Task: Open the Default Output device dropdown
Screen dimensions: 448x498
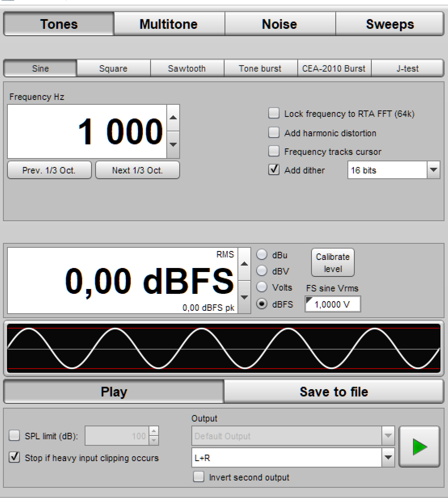Action: 388,436
